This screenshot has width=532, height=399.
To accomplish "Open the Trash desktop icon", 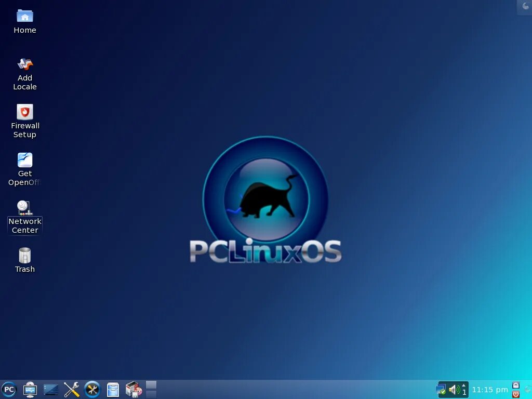I will tap(25, 260).
